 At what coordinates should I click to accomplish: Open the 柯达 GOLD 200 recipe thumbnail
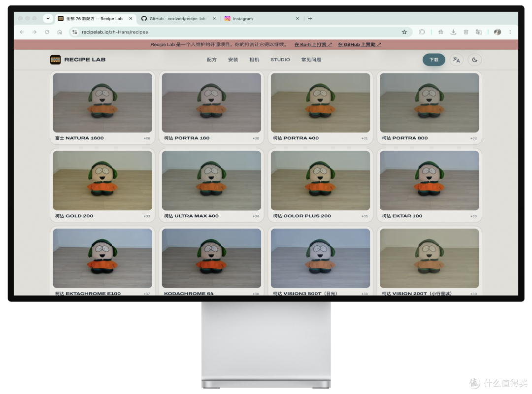(102, 181)
